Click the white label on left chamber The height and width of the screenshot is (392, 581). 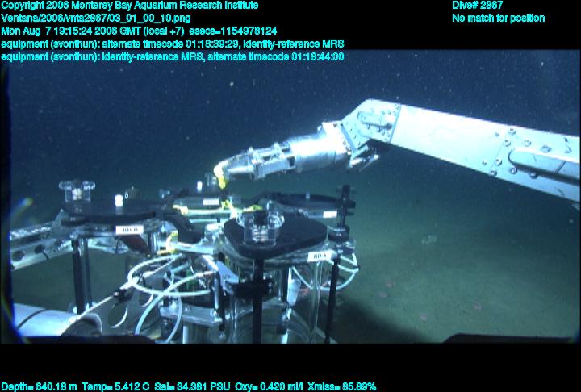coord(128,229)
